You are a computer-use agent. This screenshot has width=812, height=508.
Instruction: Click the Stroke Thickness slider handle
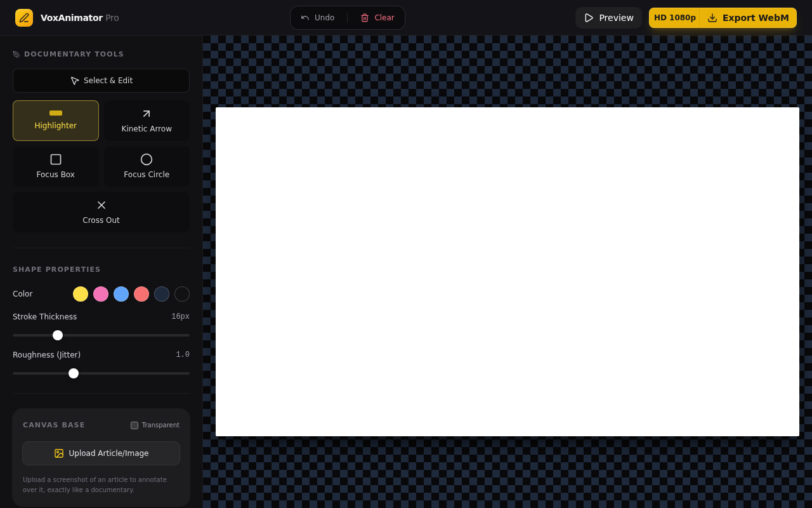point(58,335)
